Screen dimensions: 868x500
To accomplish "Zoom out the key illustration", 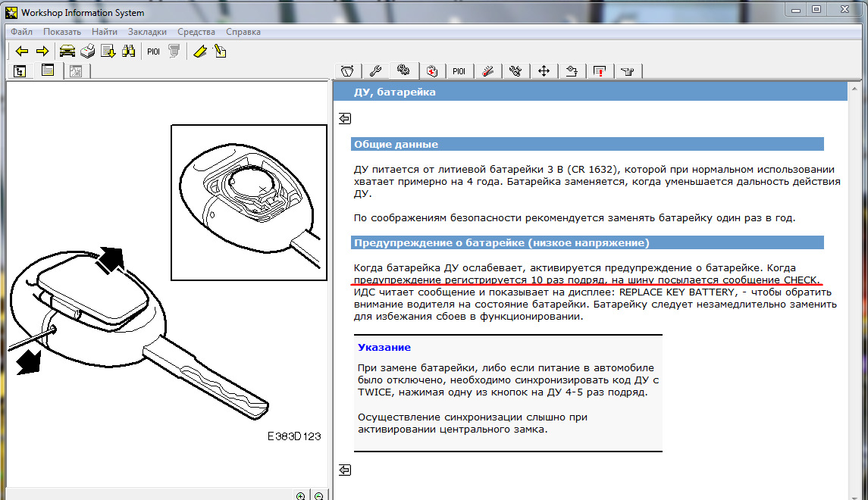I will [x=319, y=495].
